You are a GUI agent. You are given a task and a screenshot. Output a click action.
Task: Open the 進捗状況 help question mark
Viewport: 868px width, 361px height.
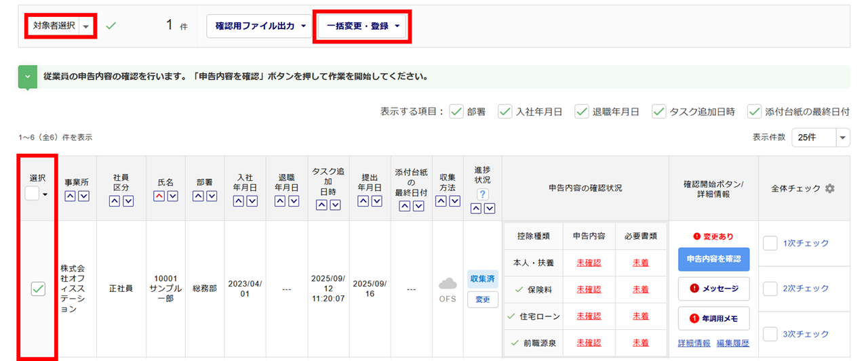click(483, 194)
